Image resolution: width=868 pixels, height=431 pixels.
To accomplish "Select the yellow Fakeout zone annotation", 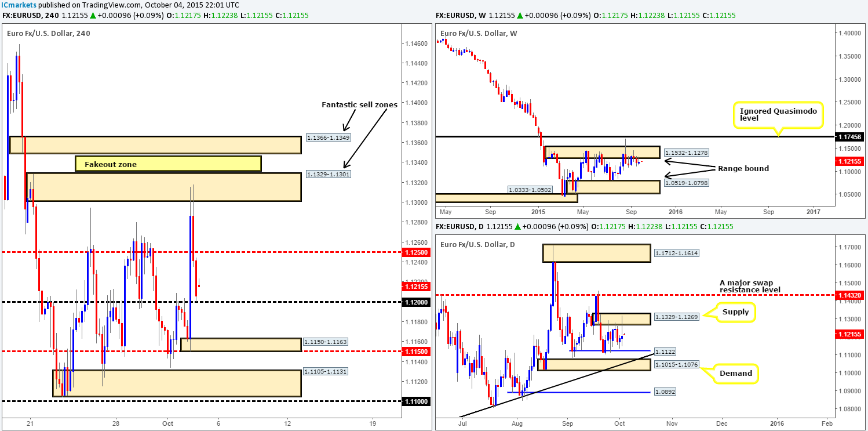I will [168, 164].
